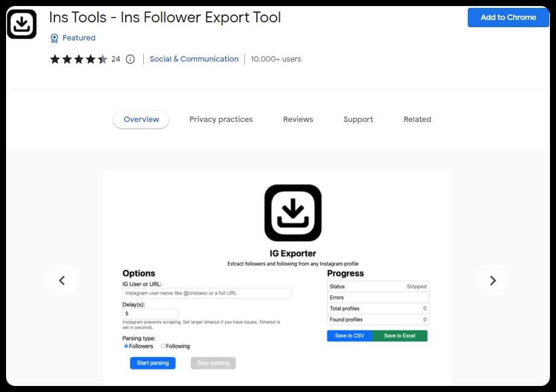Click the Save to CSV button
Viewport: 556px width, 392px height.
coord(350,336)
